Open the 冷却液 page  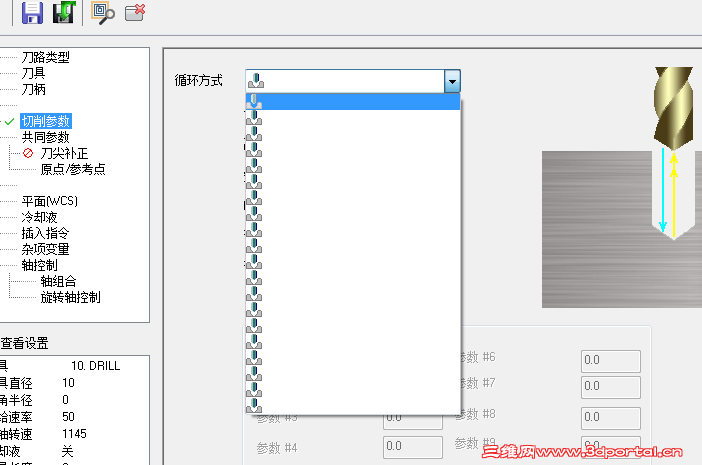39,218
